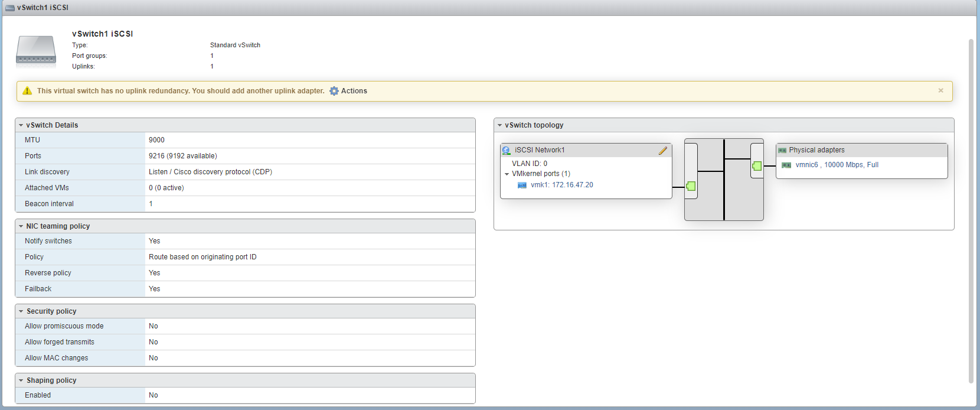Image resolution: width=980 pixels, height=410 pixels.
Task: Click Route based on originating port ID
Action: pyautogui.click(x=202, y=257)
